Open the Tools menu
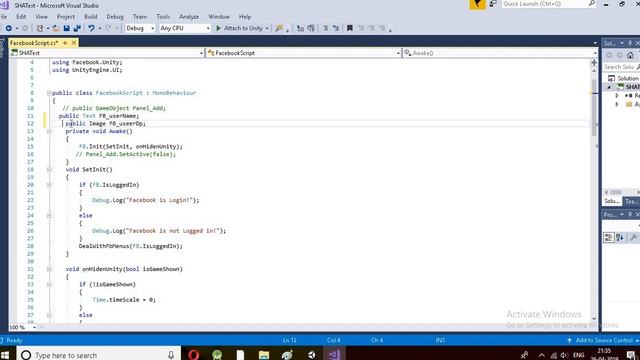 (x=163, y=17)
